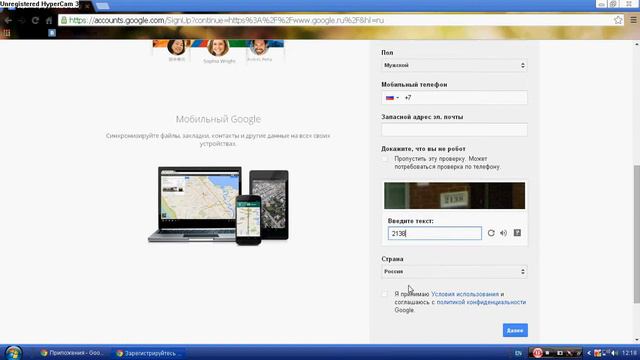Open the политикой конфиденциальности link
Screen dimensions: 640x360
pos(481,302)
